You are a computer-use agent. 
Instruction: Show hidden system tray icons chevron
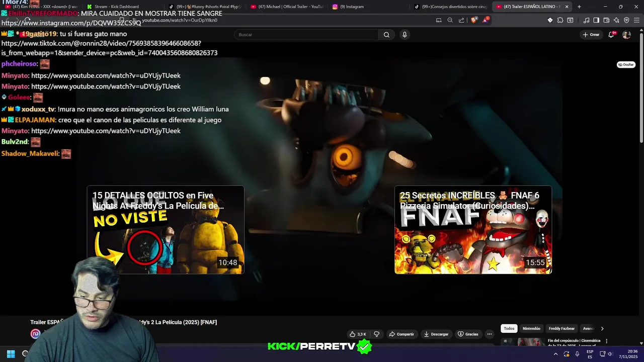(x=555, y=354)
